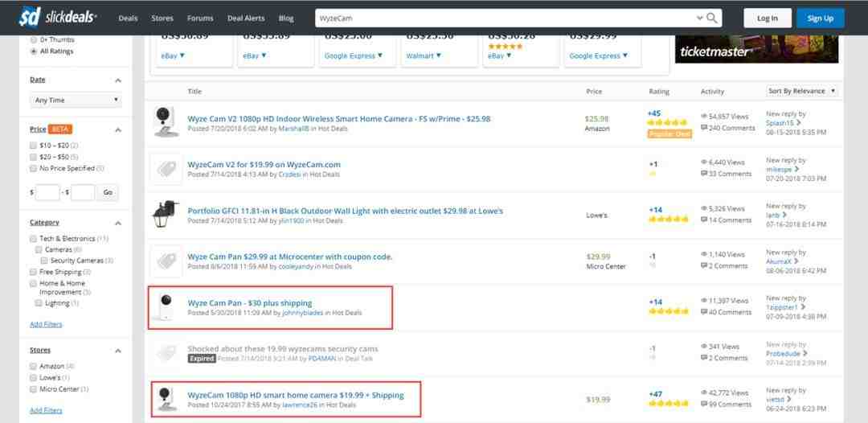
Task: Check the Micro Center store filter
Action: [34, 389]
